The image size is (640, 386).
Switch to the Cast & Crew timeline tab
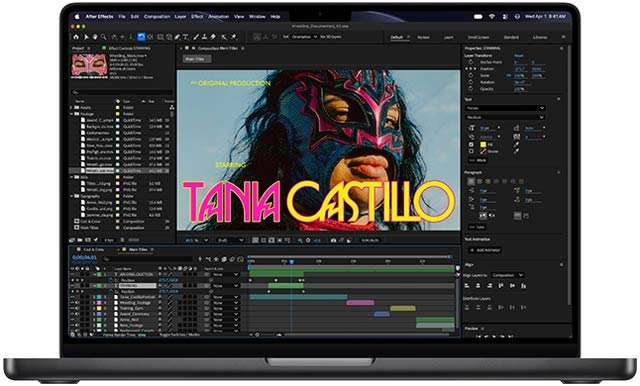point(94,249)
